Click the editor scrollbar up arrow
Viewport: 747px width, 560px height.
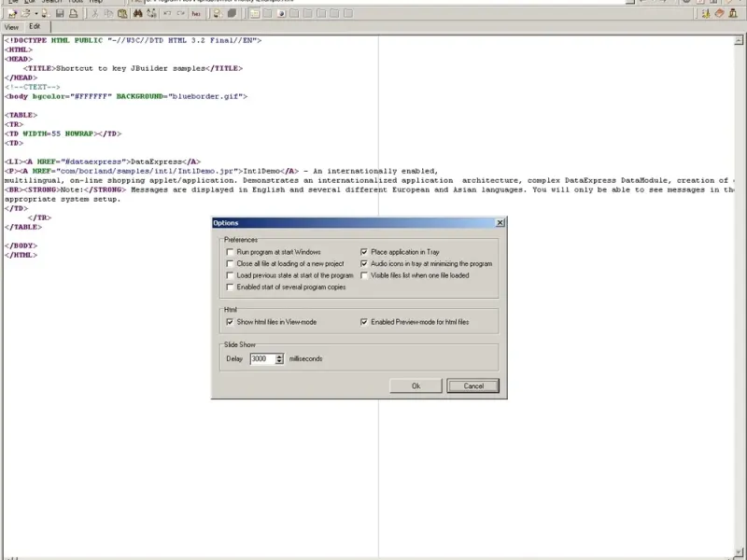(x=739, y=41)
